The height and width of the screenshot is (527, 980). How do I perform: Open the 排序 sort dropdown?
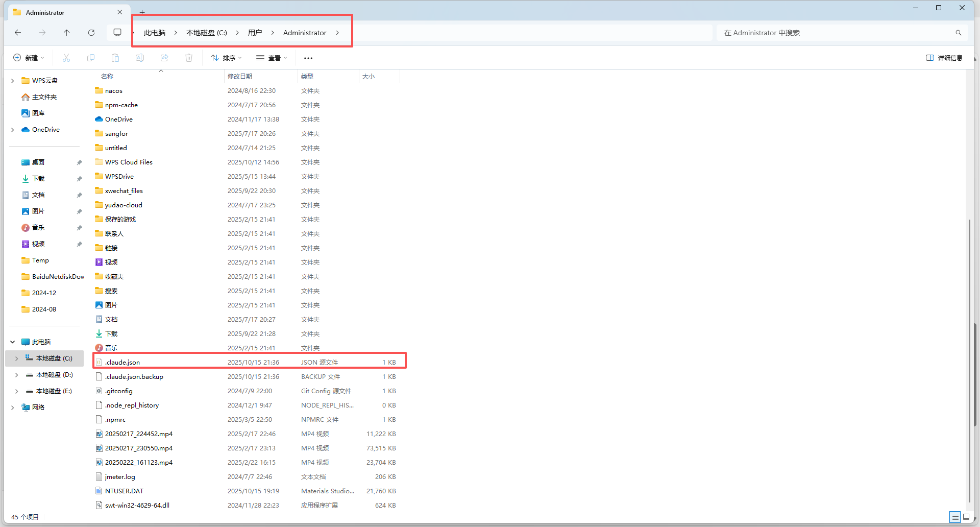tap(226, 58)
